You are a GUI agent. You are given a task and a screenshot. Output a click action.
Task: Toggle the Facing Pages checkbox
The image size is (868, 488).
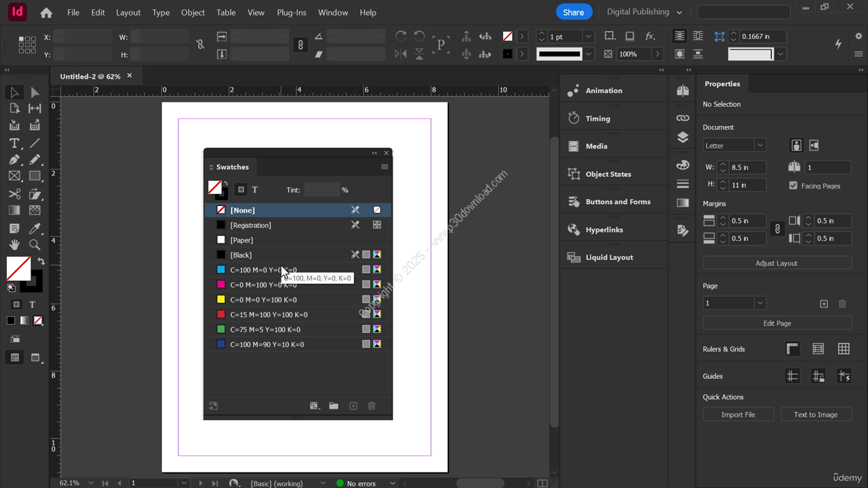793,186
